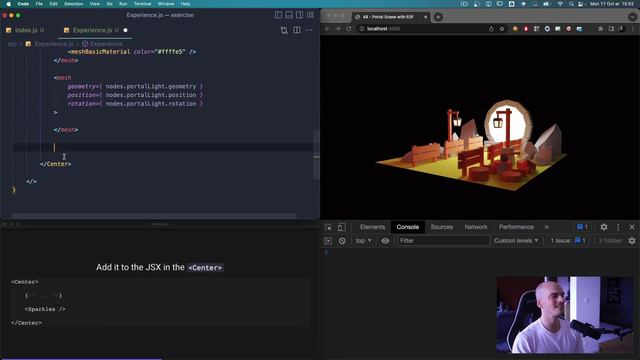
Task: Click the editor vertical scrollbar
Action: click(x=316, y=154)
